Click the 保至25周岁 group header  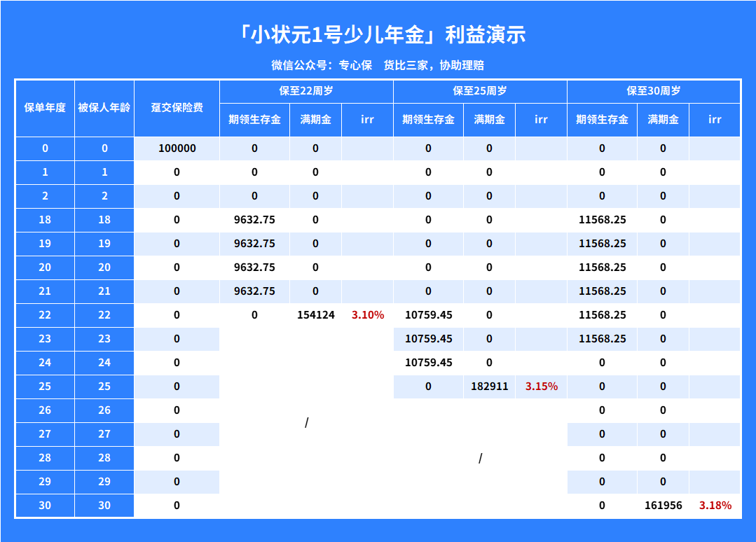coord(480,91)
